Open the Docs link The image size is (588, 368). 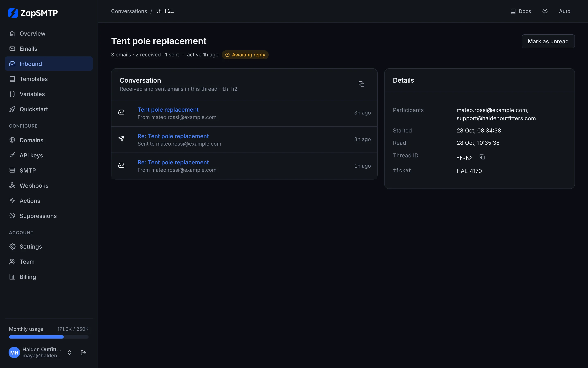pyautogui.click(x=521, y=11)
